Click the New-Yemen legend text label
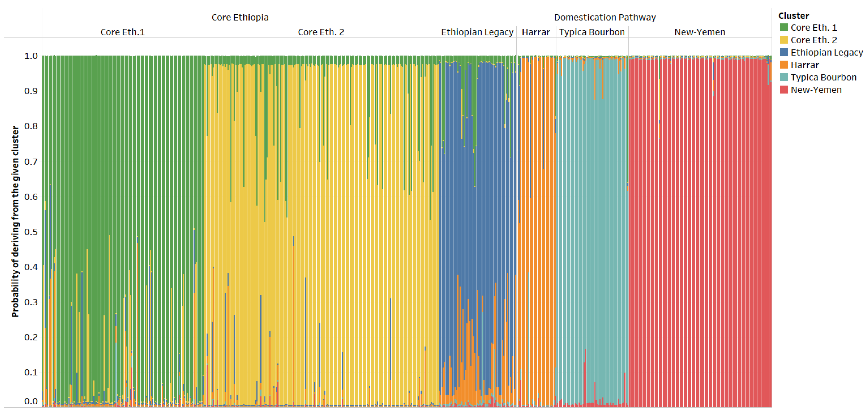Screen dimensions: 868x413 click(x=816, y=90)
